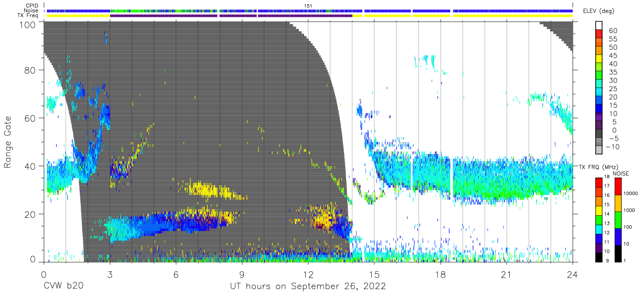Click UT hour tick label 21
Image resolution: width=644 pixels, height=297 pixels.
point(506,274)
